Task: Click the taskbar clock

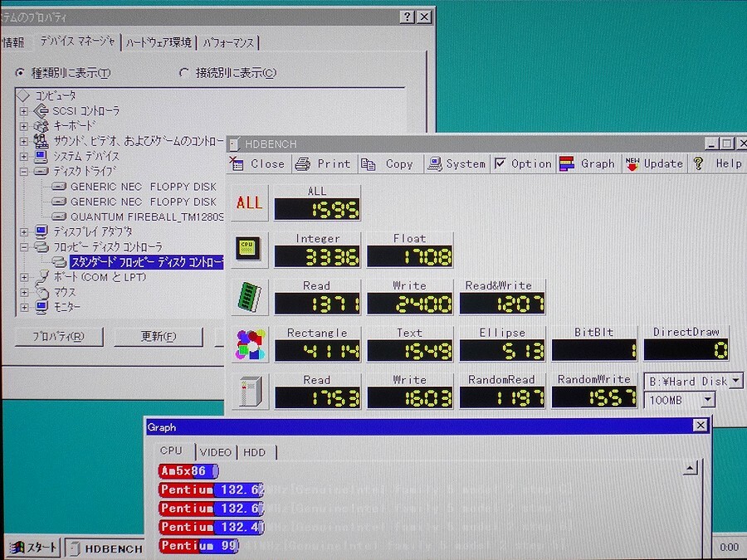Action: (729, 548)
